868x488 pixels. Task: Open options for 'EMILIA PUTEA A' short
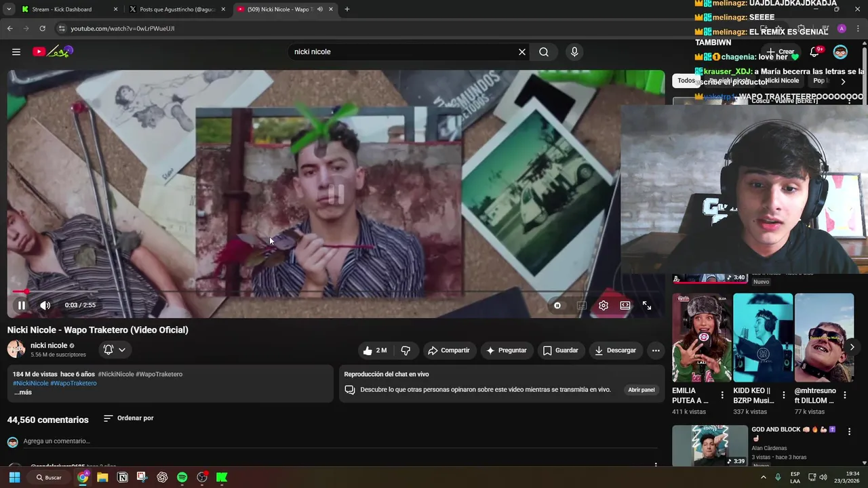(722, 394)
